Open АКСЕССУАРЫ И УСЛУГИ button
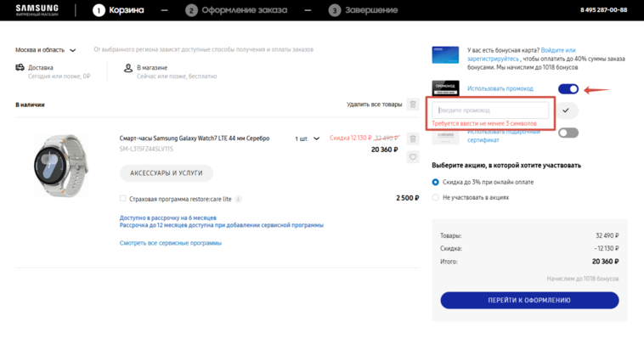The image size is (644, 339). 167,173
